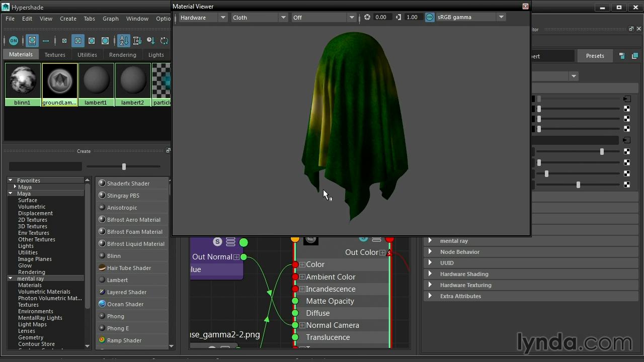The width and height of the screenshot is (644, 362).
Task: Click the gamma icon in Material Viewer
Action: (x=398, y=17)
